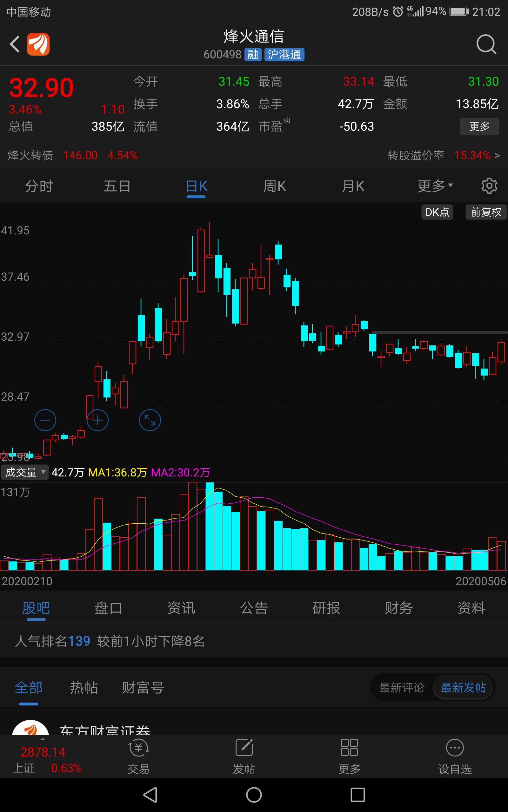
Task: Select the 月K chart tab
Action: pyautogui.click(x=353, y=186)
